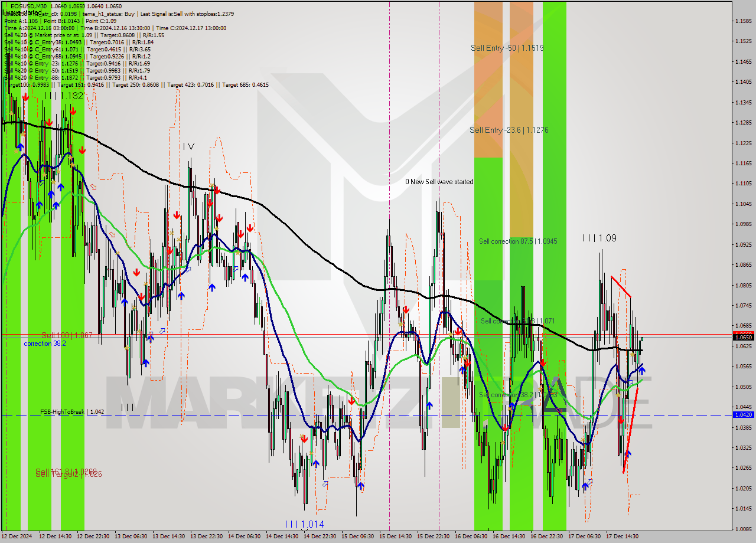This screenshot has width=756, height=543.
Task: Click the 'III 1.182' wave label
Action: (64, 96)
